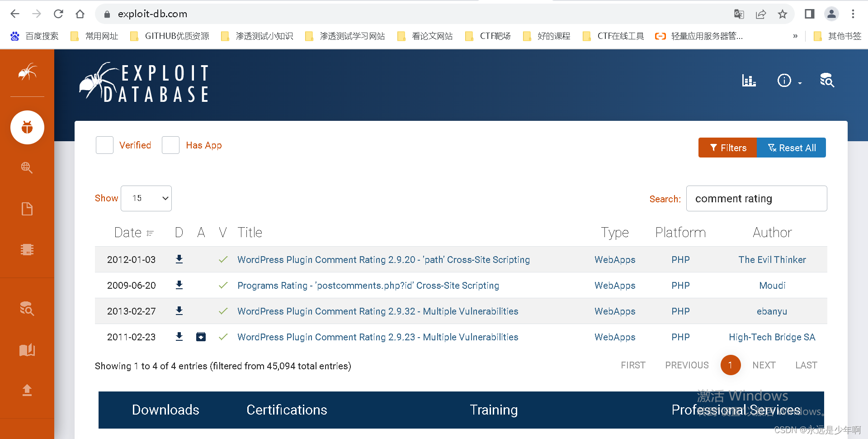
Task: Open statistics bar chart icon in header
Action: [749, 81]
